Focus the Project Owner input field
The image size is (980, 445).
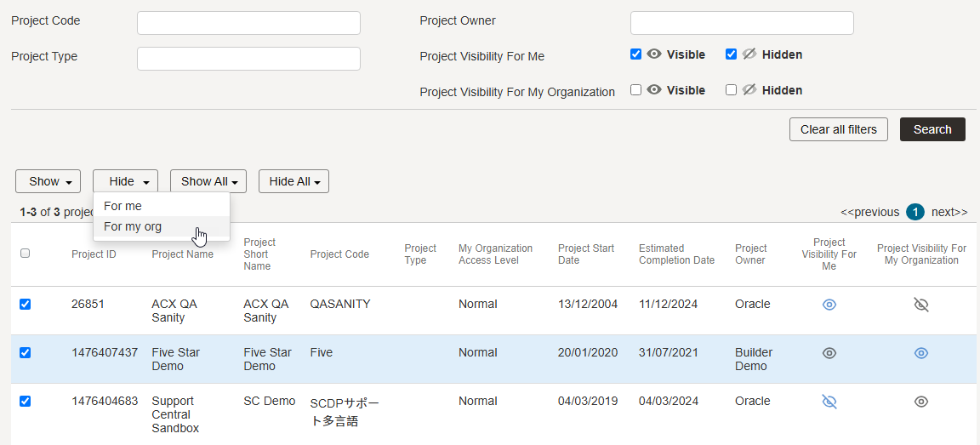pyautogui.click(x=742, y=23)
